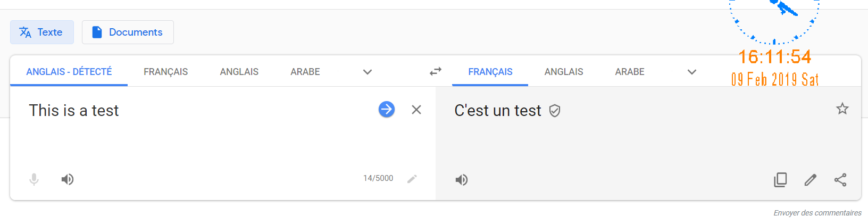This screenshot has width=868, height=224.
Task: Save translation with the star icon
Action: [842, 109]
